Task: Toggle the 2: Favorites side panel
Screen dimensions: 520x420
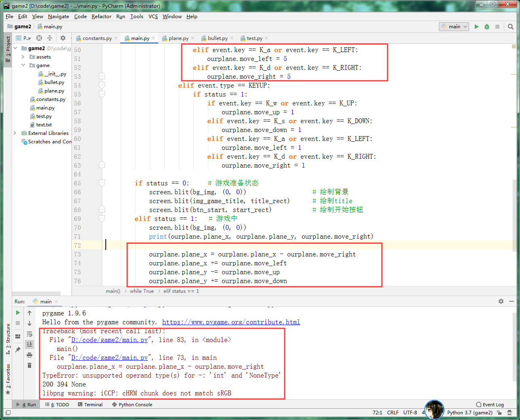Action: pyautogui.click(x=8, y=379)
